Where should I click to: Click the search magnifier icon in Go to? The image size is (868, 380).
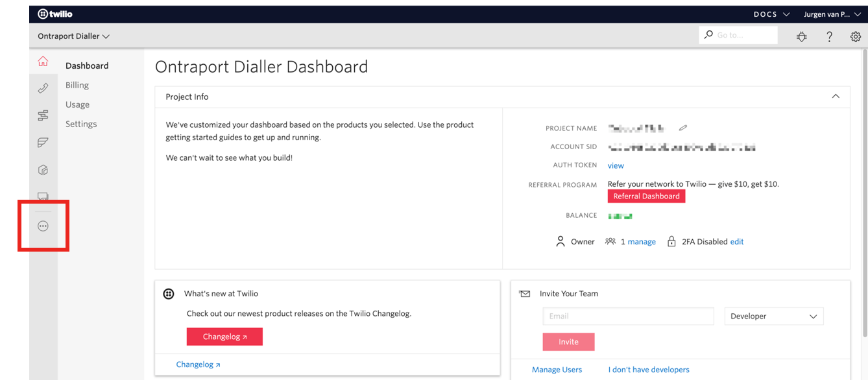click(x=708, y=34)
